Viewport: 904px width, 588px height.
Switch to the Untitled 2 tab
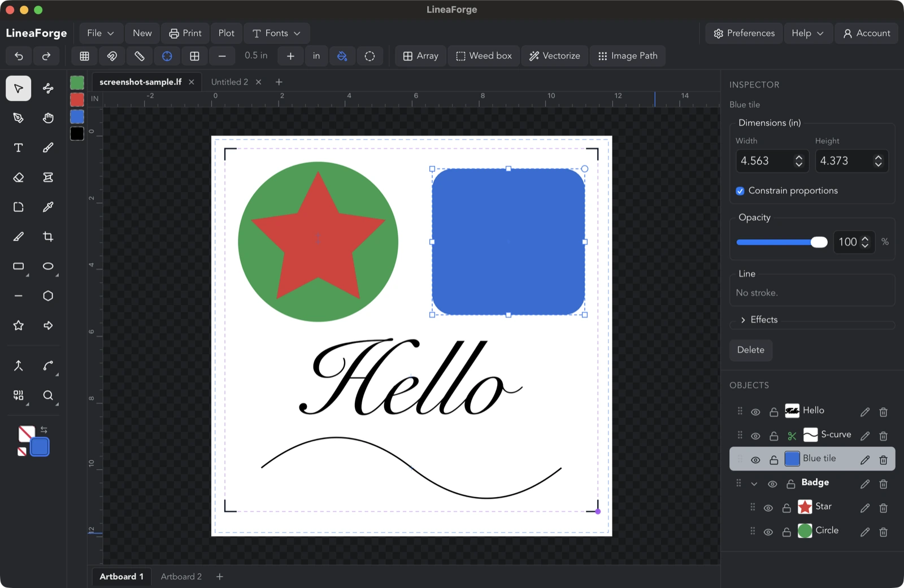(229, 82)
